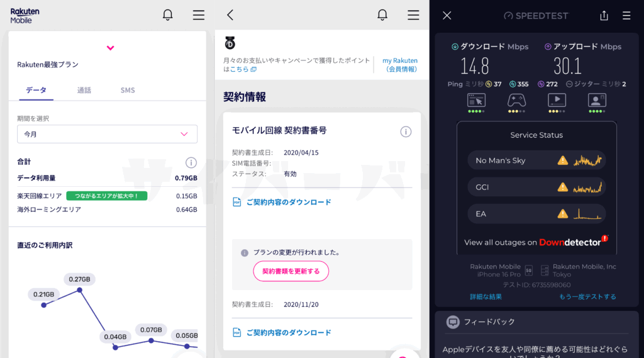Tap the 5G network badge icon

pos(528,270)
